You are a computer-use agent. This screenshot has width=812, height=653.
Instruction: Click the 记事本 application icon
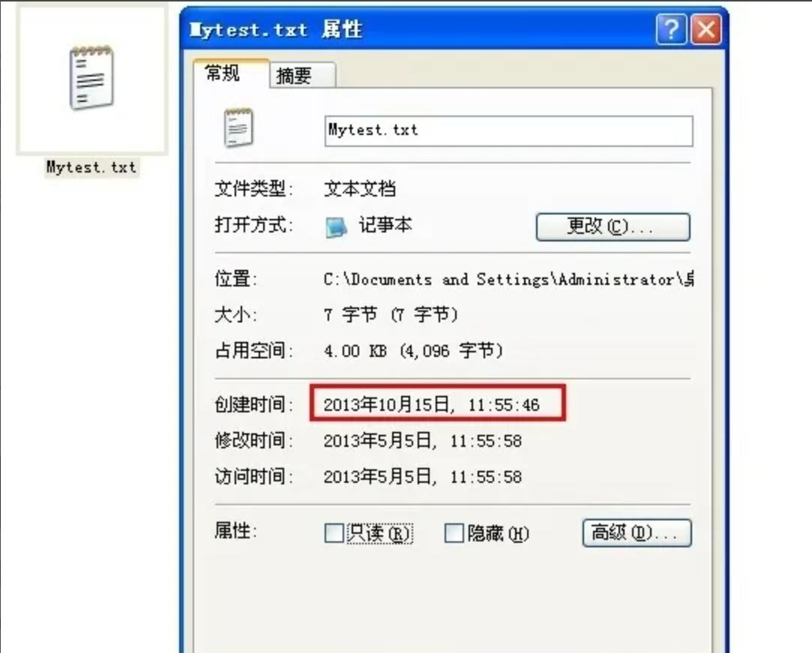coord(336,227)
